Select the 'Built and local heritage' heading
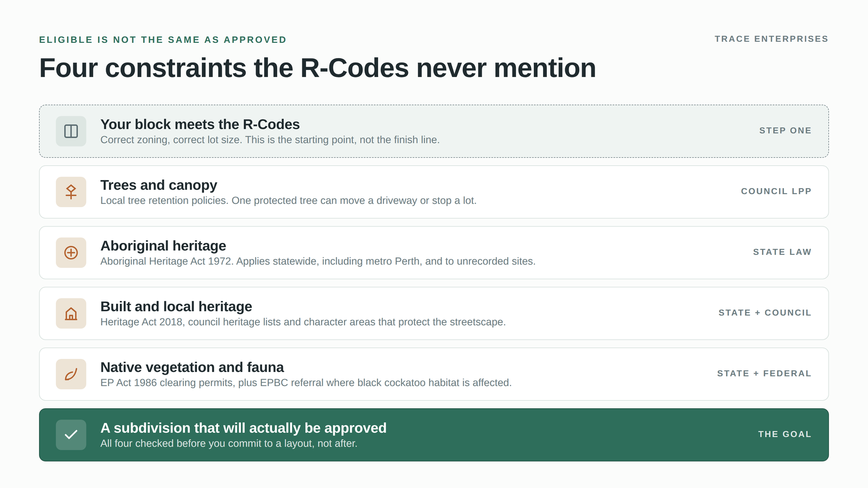This screenshot has width=868, height=488. (x=176, y=306)
